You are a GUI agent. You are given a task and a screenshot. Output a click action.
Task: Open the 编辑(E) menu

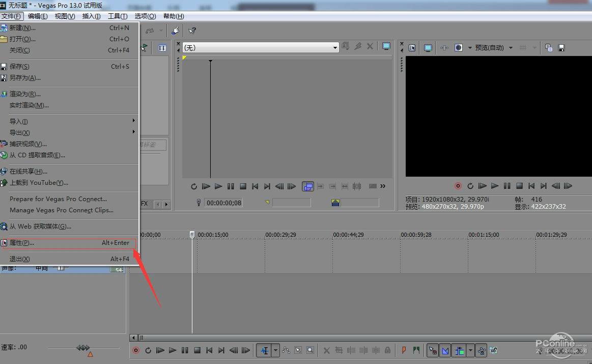tap(38, 16)
